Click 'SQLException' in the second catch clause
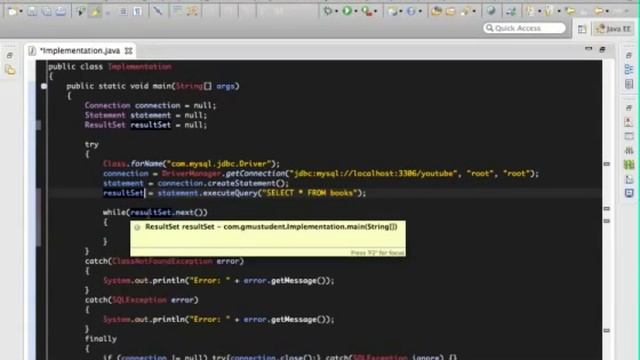The height and width of the screenshot is (360, 640). tap(139, 300)
